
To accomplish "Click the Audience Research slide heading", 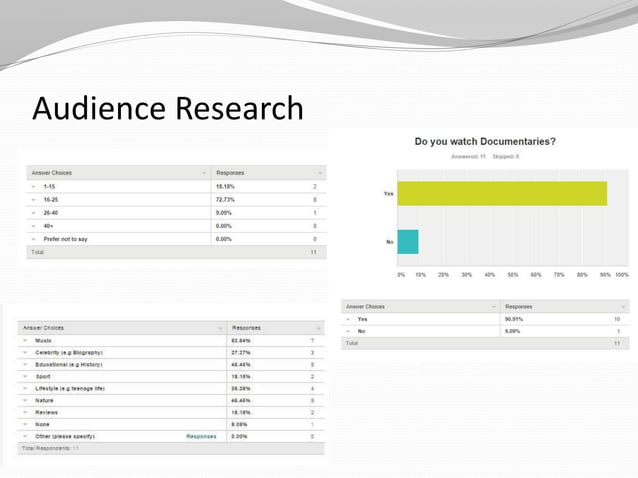I will 168,108.
